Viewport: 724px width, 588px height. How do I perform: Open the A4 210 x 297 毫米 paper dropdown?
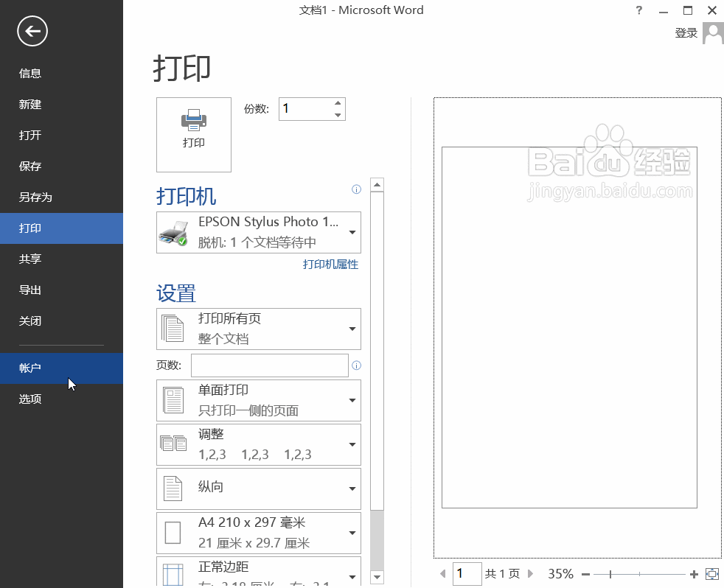tap(259, 533)
